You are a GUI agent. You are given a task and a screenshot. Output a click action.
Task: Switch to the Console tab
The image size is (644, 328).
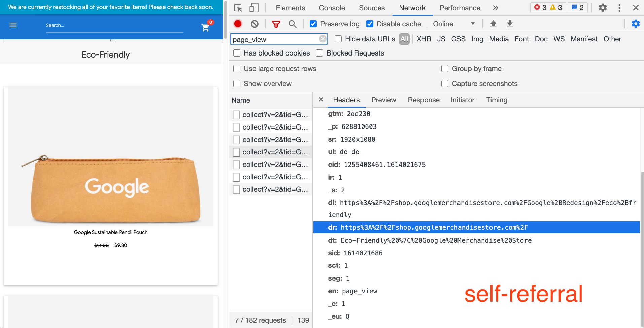pos(332,8)
